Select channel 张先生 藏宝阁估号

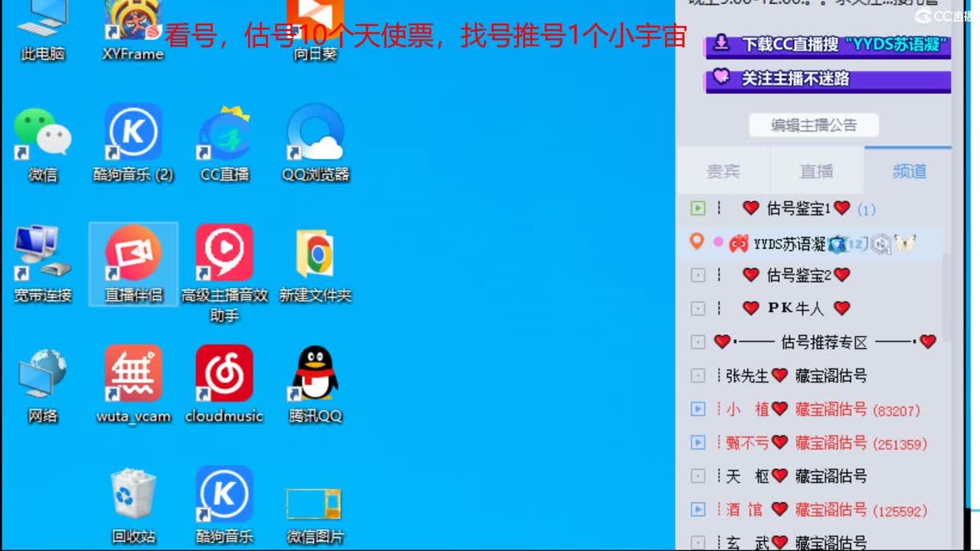point(796,376)
